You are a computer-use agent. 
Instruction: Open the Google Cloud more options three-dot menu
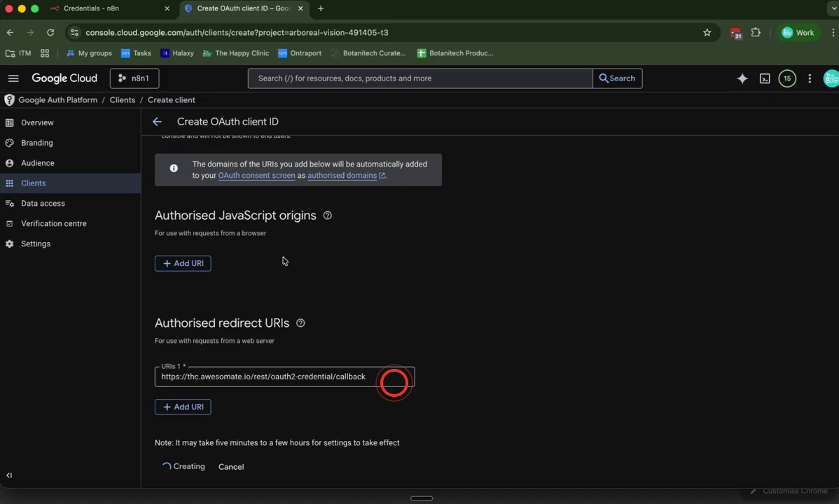click(x=810, y=78)
